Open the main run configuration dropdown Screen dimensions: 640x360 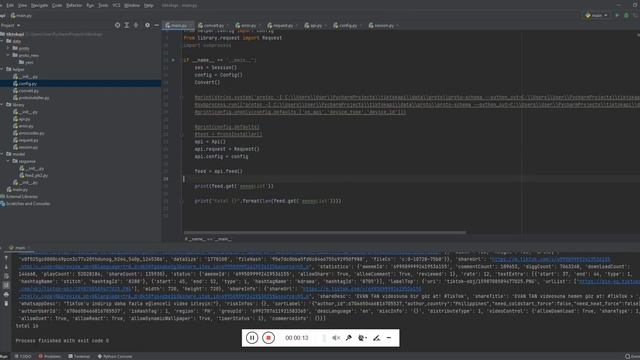coord(597,16)
